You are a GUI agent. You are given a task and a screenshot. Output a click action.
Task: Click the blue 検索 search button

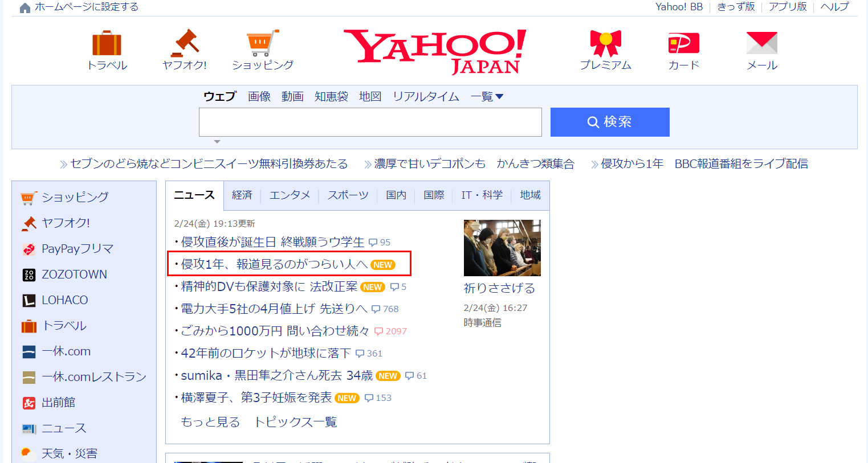610,122
